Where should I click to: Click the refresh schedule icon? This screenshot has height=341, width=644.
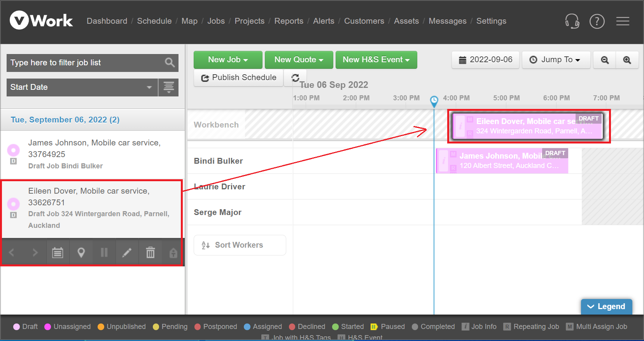tap(296, 78)
